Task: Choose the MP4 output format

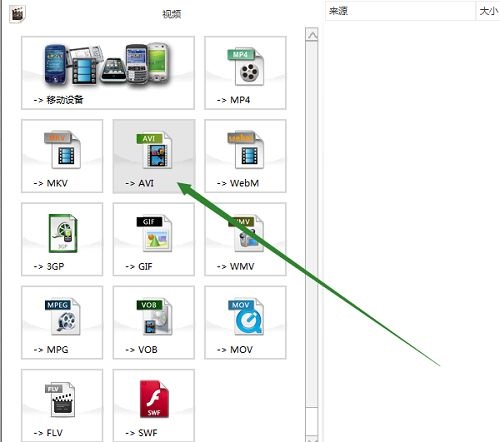Action: tap(245, 73)
